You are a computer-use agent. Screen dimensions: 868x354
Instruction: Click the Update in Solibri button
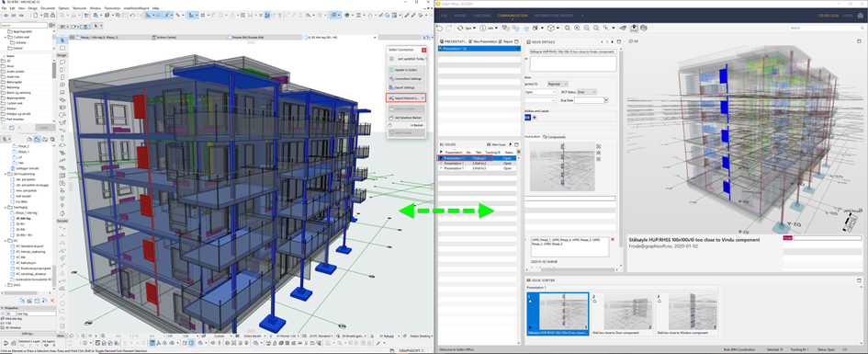(x=406, y=71)
